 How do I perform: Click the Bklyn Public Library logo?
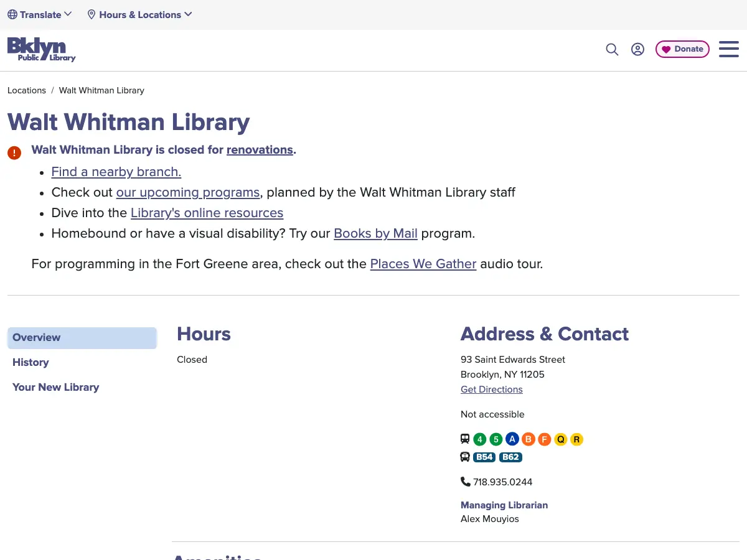[x=41, y=50]
